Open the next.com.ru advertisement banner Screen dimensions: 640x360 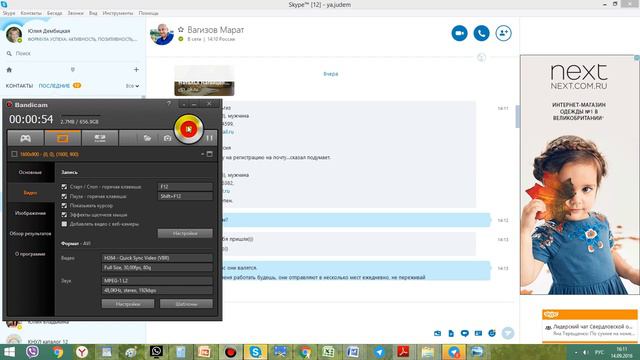point(579,175)
